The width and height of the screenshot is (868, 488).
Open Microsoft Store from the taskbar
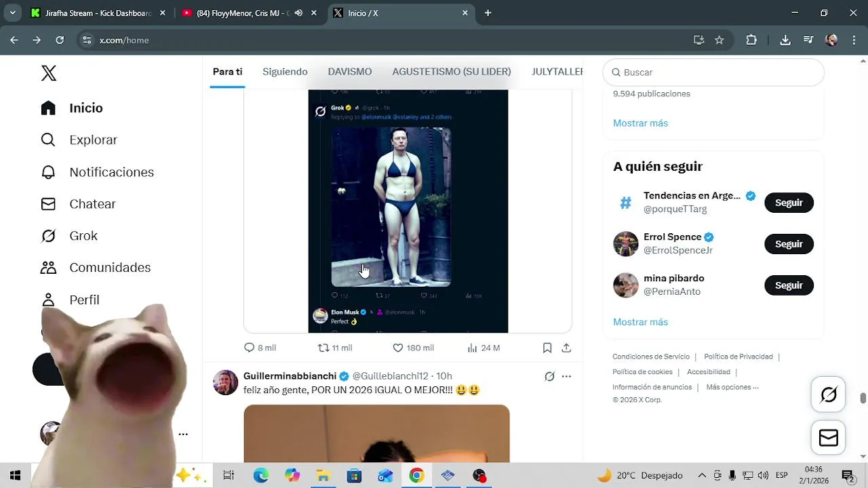(x=355, y=476)
